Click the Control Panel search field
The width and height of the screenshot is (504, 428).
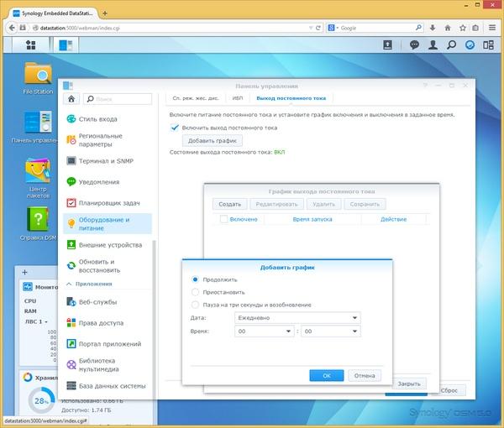point(118,99)
